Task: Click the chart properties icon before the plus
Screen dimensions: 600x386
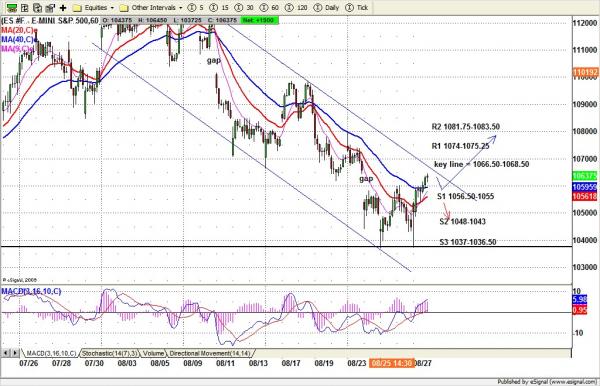Action: [50, 7]
